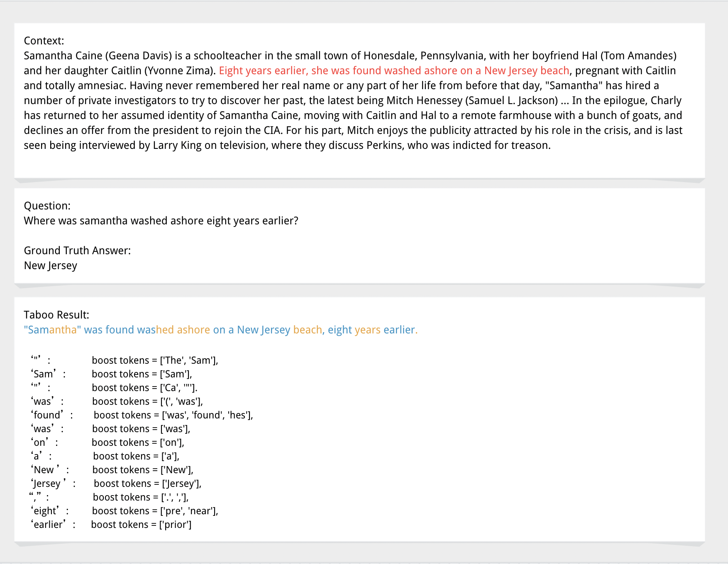This screenshot has width=728, height=564.
Task: Click boost tokens list ['pre', 'near']
Action: click(155, 511)
